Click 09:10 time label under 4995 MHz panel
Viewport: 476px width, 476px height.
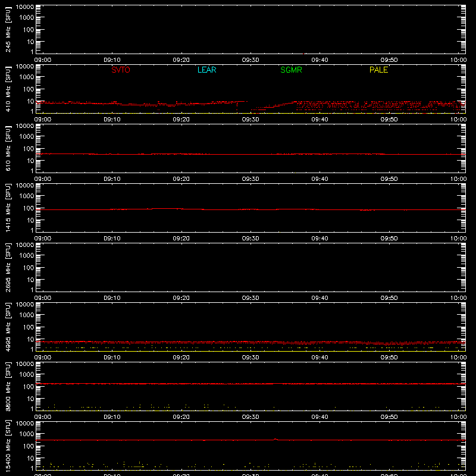pyautogui.click(x=112, y=358)
